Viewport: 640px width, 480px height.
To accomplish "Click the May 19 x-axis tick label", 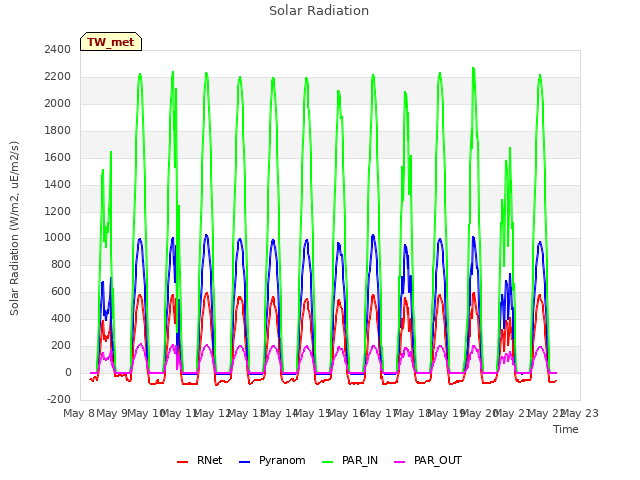I will [447, 413].
